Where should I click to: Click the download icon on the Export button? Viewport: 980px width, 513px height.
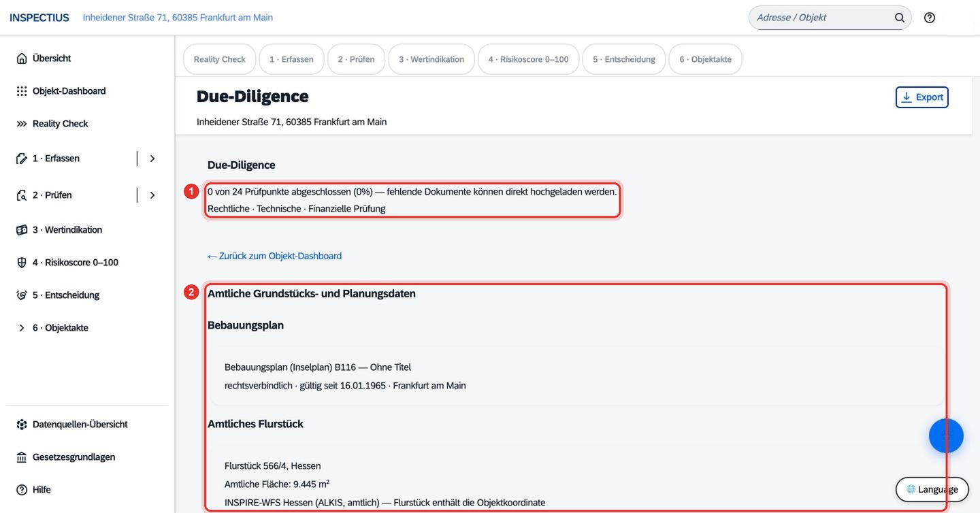point(906,97)
